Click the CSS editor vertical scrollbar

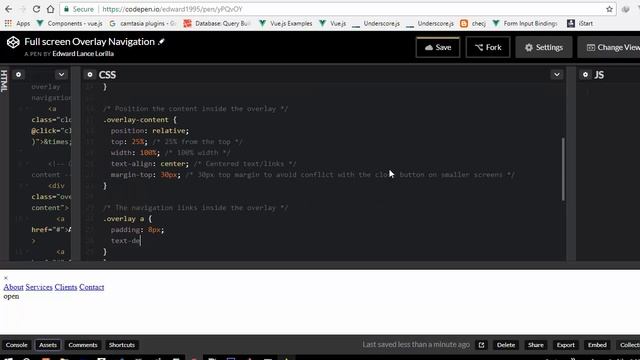(563, 169)
